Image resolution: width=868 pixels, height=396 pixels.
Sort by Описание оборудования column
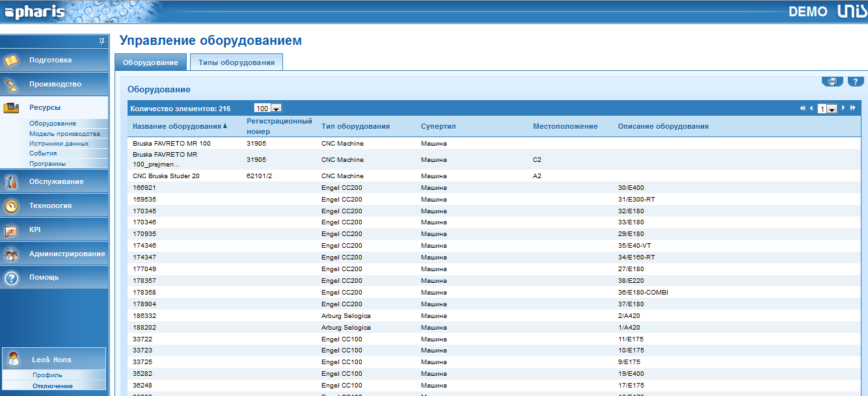[663, 126]
